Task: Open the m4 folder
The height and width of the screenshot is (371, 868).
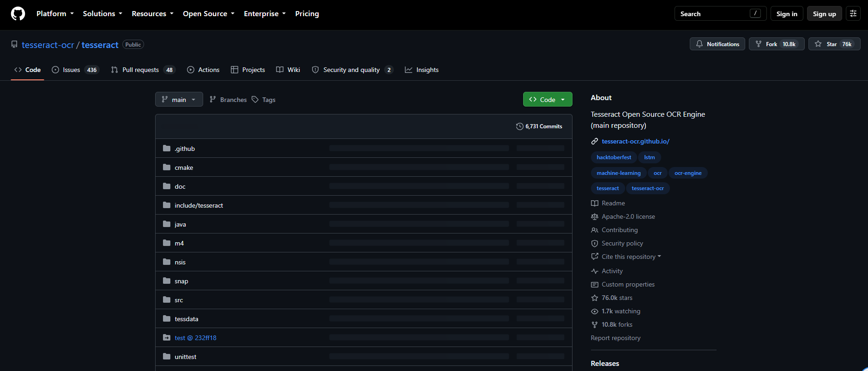Action: 179,243
